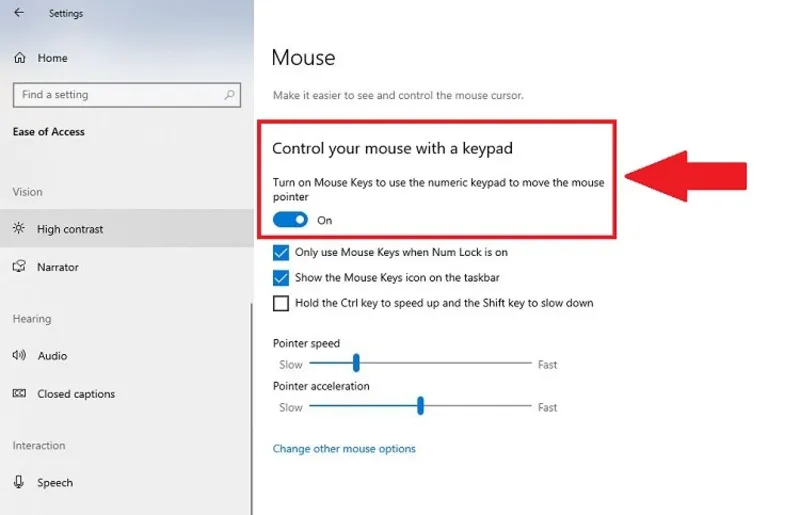Viewport: 800px width, 515px height.
Task: Click the Pointer acceleration slider handle
Action: click(420, 407)
